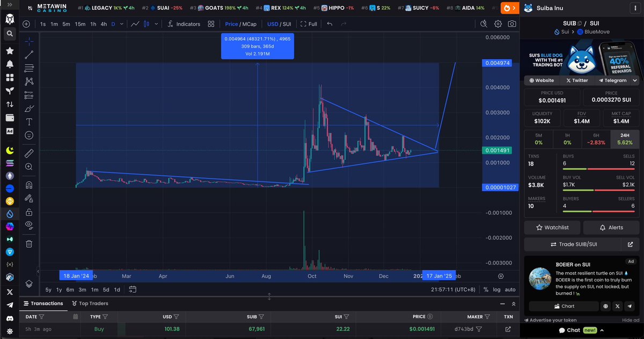
Task: Select the Solana chain icon
Action: click(x=10, y=162)
